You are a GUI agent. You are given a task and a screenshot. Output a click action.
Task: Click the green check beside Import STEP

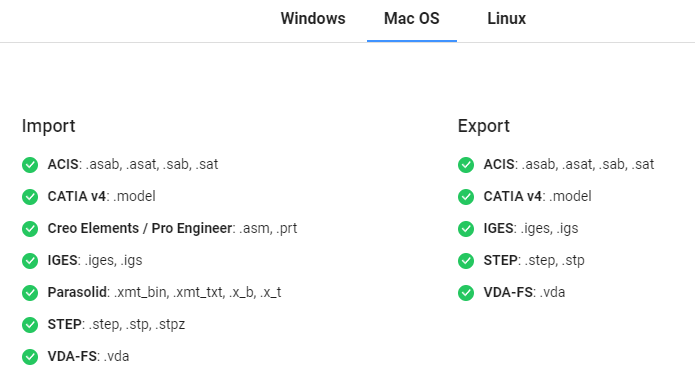click(x=30, y=325)
